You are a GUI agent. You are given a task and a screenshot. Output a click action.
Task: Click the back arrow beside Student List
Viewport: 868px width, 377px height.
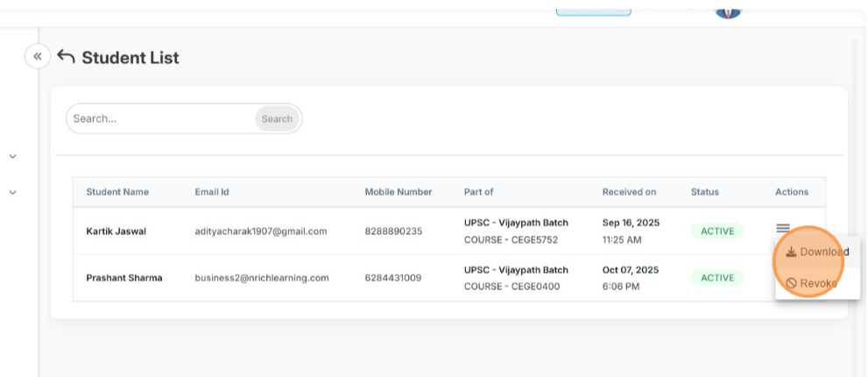point(66,57)
